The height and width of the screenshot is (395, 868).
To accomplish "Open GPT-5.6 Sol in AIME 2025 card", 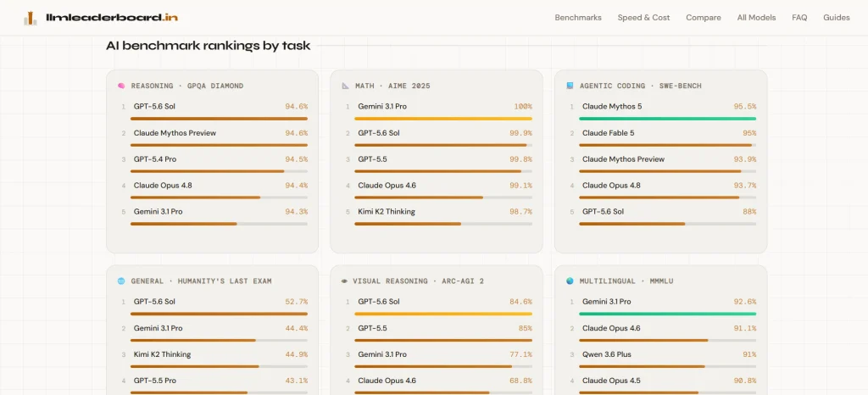I will pyautogui.click(x=379, y=133).
